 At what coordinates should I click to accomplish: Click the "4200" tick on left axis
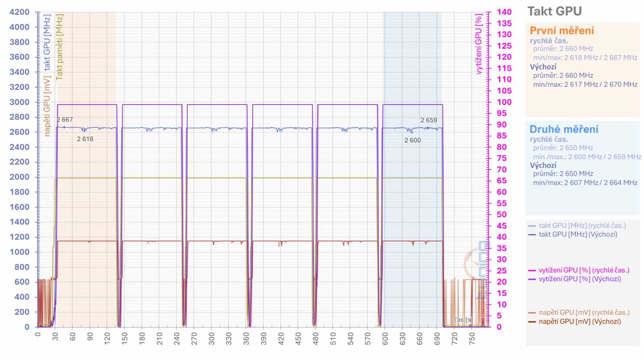[19, 12]
